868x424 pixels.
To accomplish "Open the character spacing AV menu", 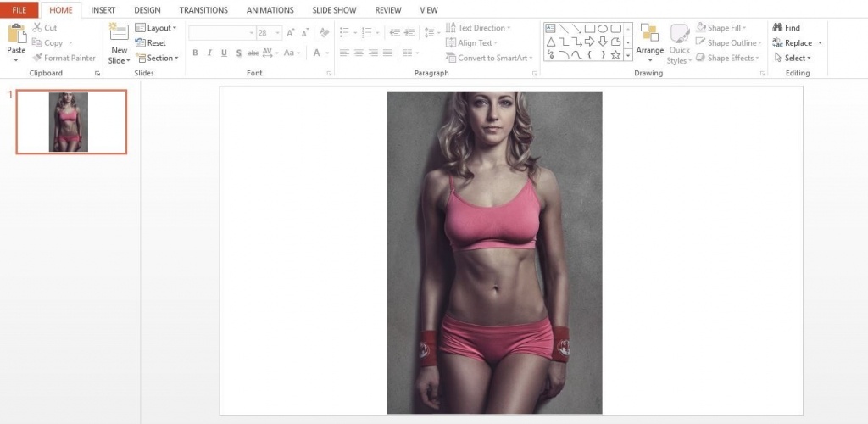I will (270, 53).
